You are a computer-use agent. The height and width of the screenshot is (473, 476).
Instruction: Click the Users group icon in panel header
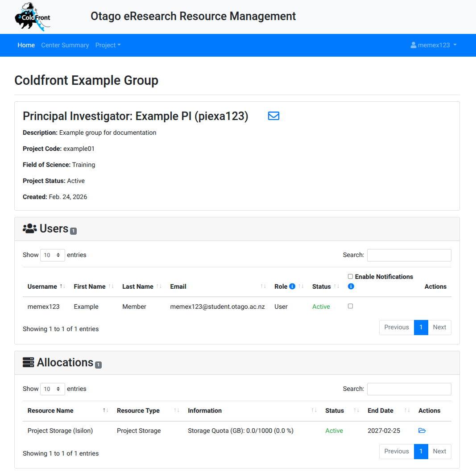pos(29,228)
